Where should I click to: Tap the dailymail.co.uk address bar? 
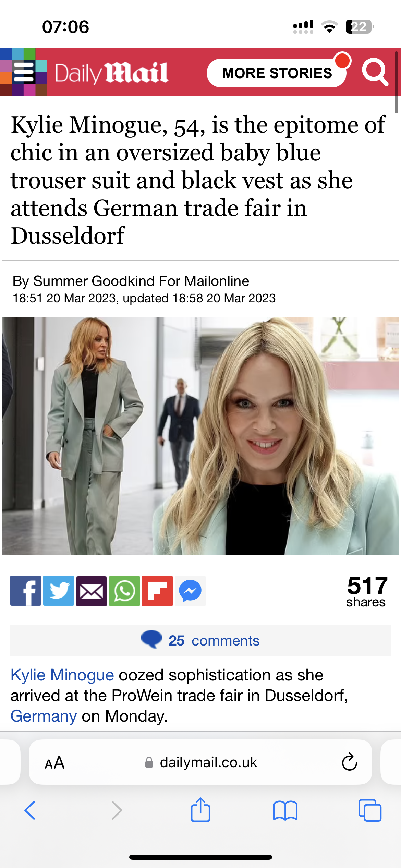(200, 762)
